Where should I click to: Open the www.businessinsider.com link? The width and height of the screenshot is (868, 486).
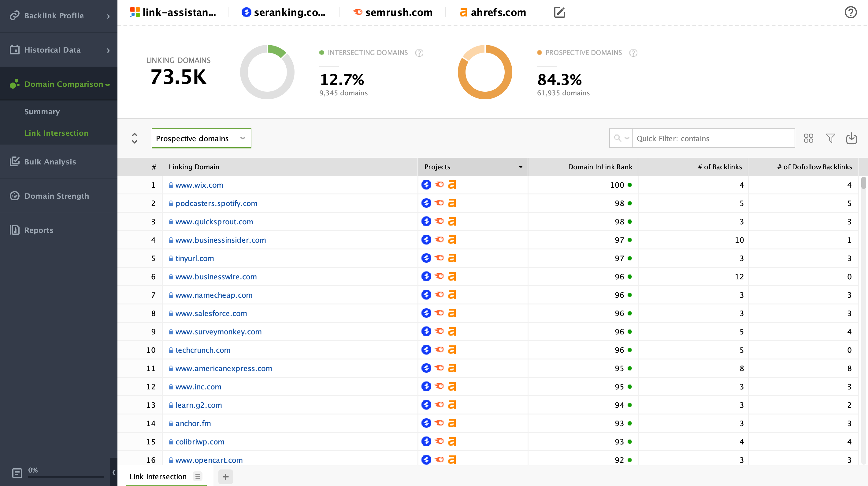221,240
